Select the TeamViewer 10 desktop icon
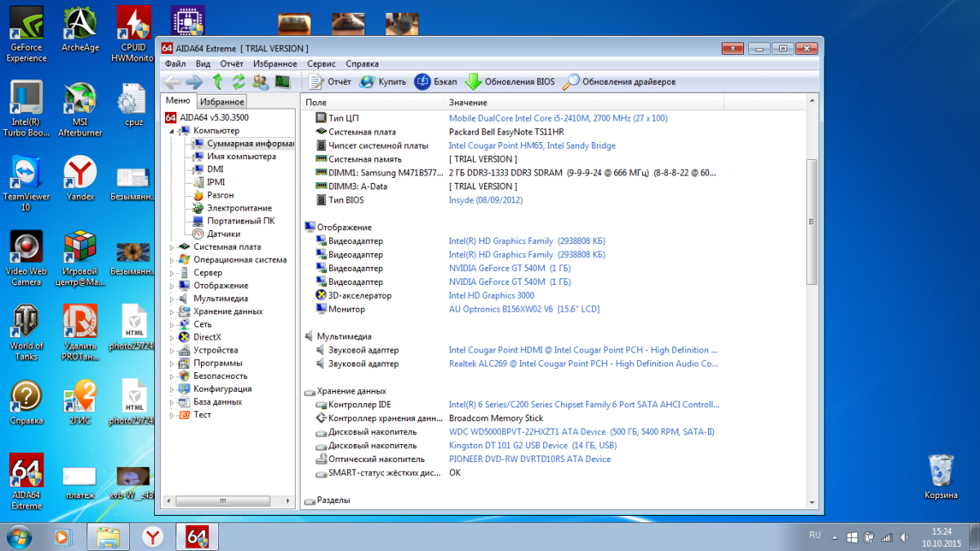The width and height of the screenshot is (980, 551). click(26, 184)
